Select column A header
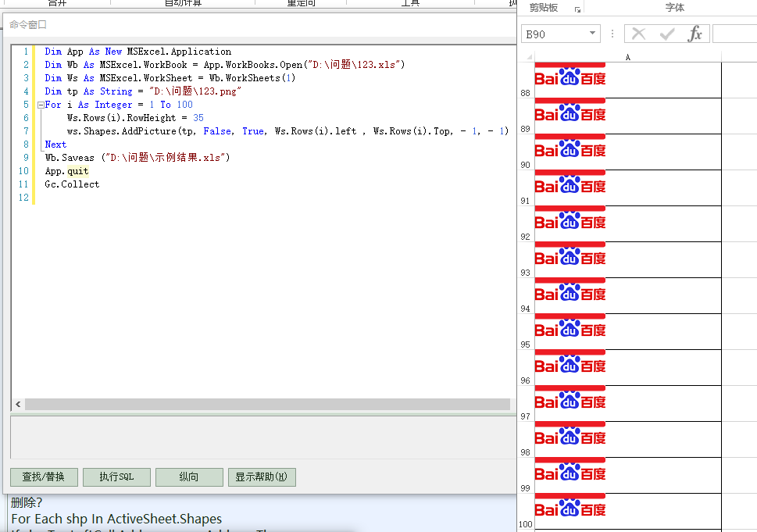The width and height of the screenshot is (757, 532). point(627,57)
